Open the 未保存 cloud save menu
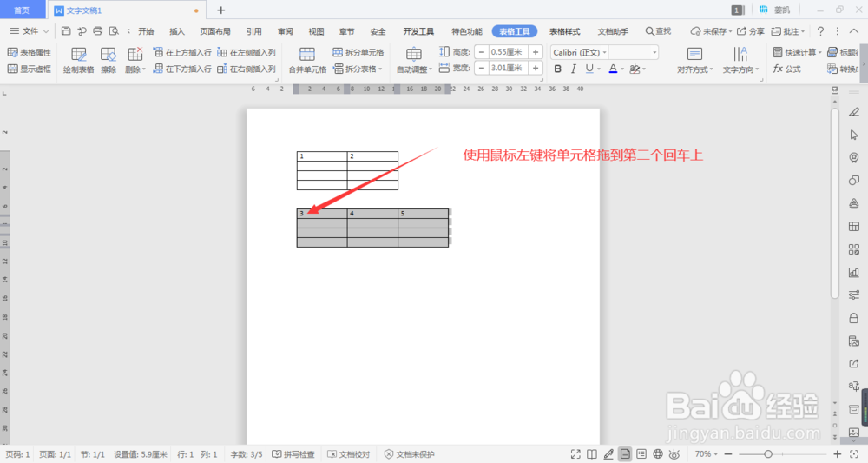The image size is (868, 463). pos(711,31)
